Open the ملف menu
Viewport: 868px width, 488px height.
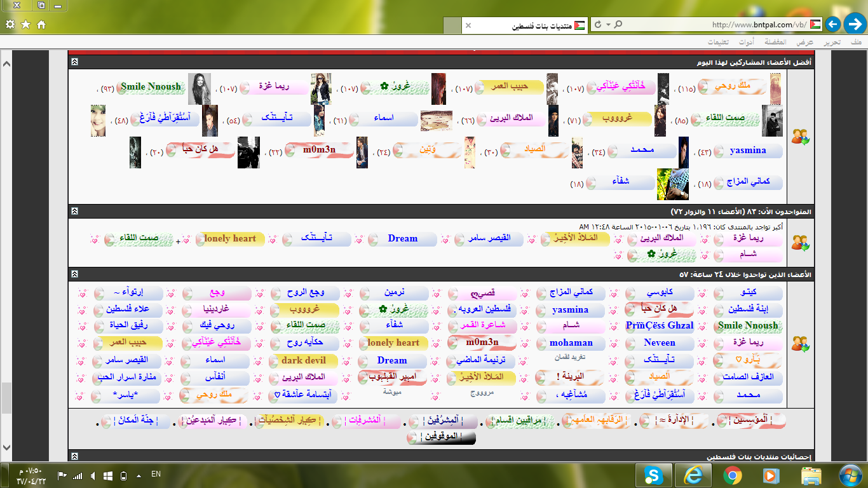[856, 42]
